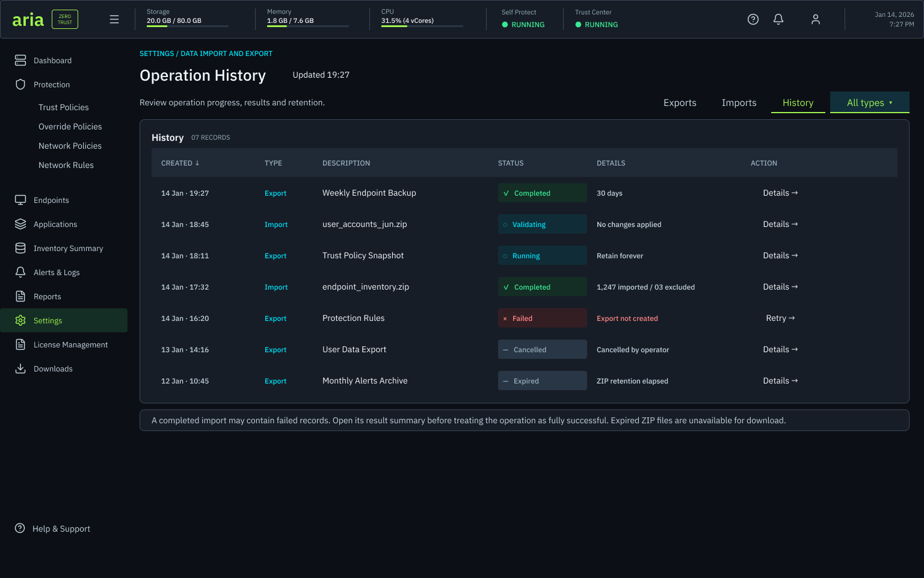Image resolution: width=924 pixels, height=578 pixels.
Task: Click the '14 Jan · 18:45' created date
Action: tap(185, 225)
